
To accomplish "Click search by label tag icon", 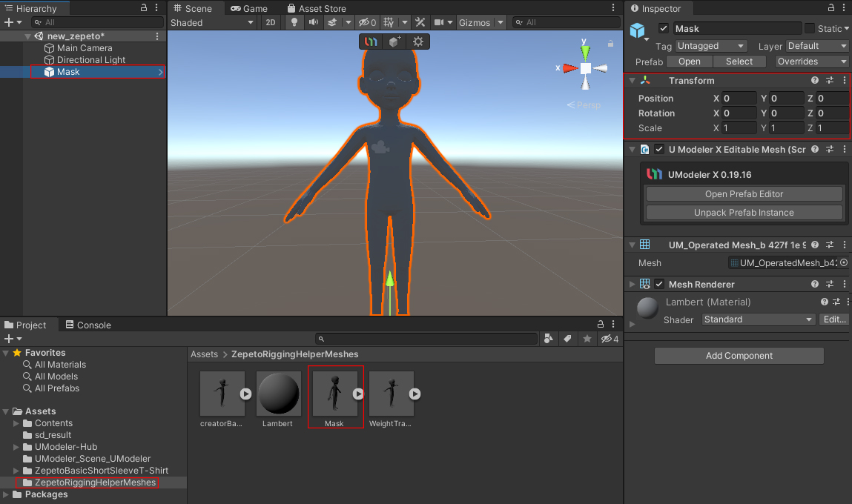I will click(567, 339).
